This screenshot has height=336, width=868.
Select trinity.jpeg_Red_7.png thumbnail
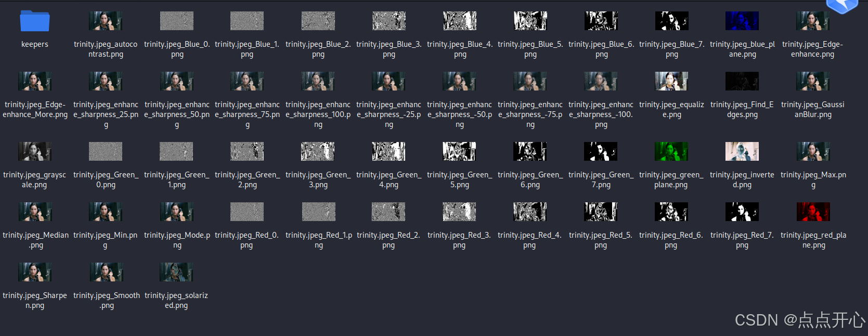[x=742, y=212]
